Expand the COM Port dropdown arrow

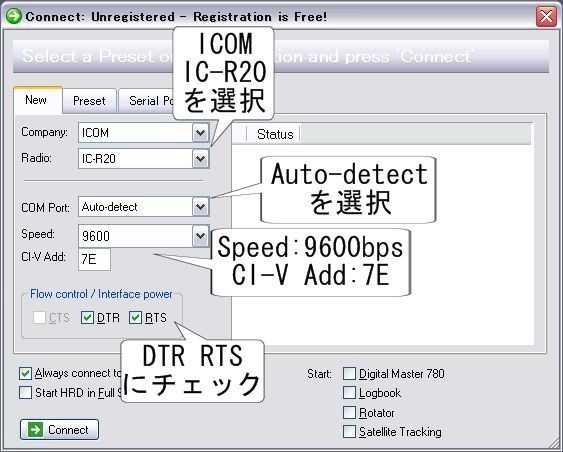click(x=200, y=207)
